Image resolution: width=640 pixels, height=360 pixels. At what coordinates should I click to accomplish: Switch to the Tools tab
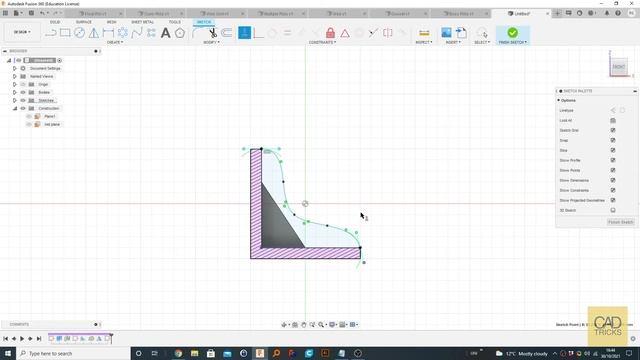click(175, 22)
